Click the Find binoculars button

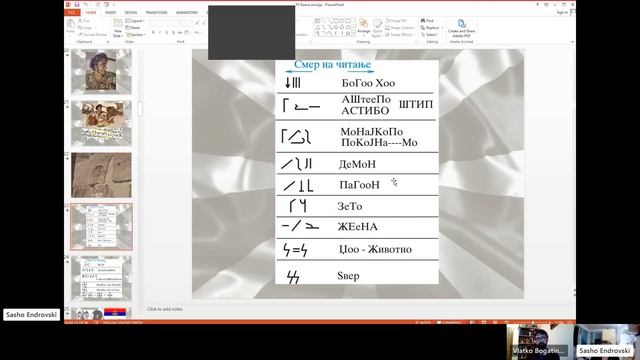(x=427, y=20)
